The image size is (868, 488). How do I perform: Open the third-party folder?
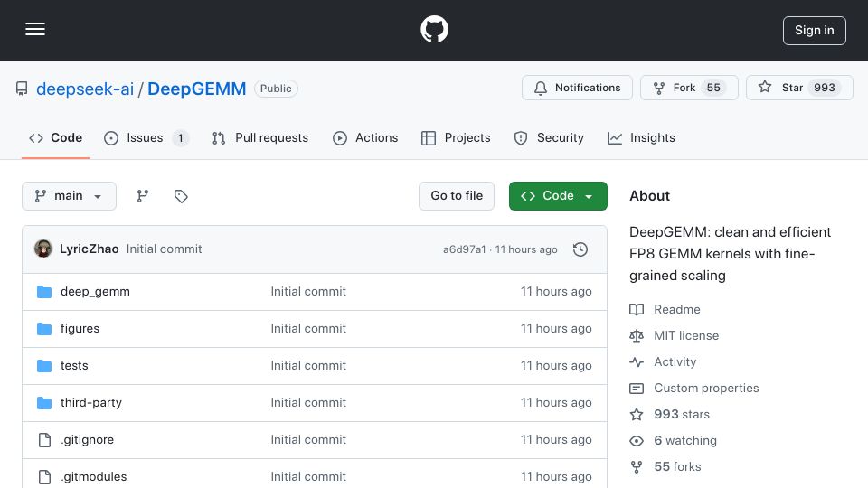(91, 403)
